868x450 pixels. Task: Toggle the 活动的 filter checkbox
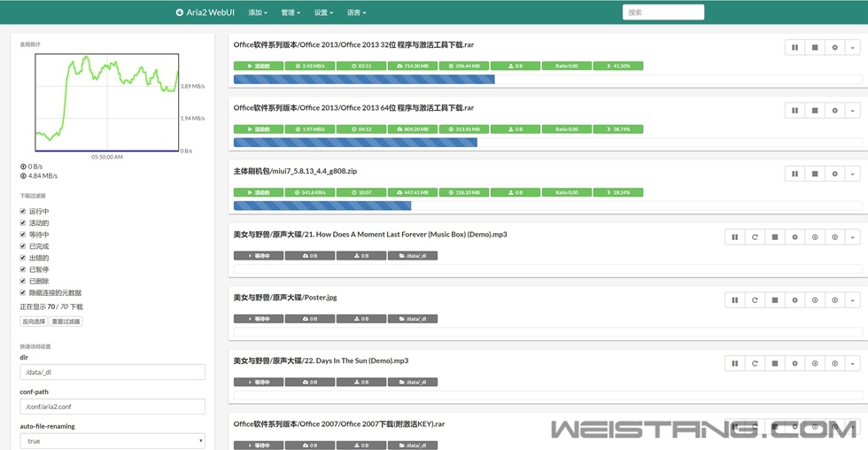coord(23,222)
